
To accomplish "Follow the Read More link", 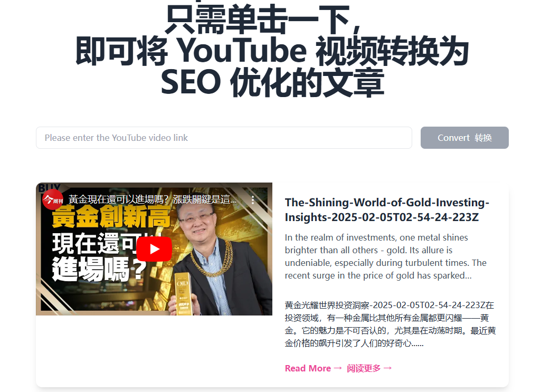I will click(308, 368).
